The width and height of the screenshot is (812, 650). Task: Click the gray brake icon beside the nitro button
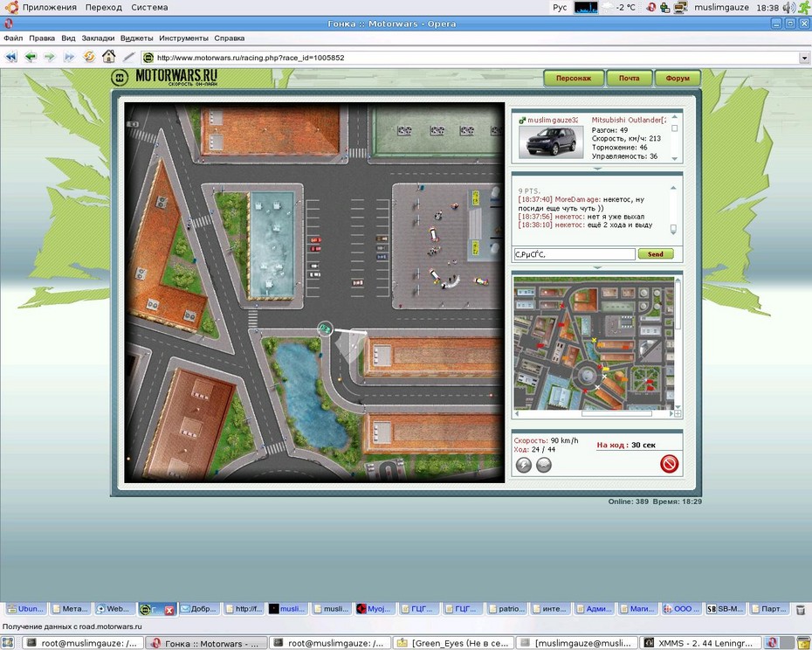coord(543,465)
